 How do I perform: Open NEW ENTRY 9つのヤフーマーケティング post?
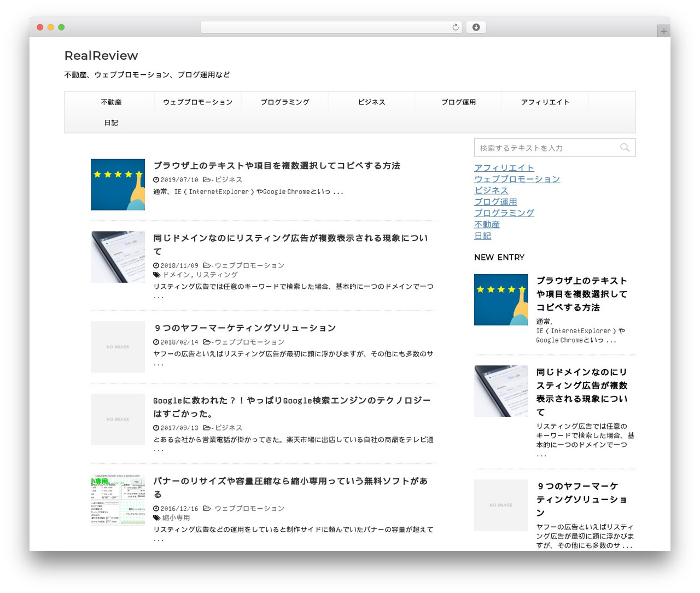point(581,499)
